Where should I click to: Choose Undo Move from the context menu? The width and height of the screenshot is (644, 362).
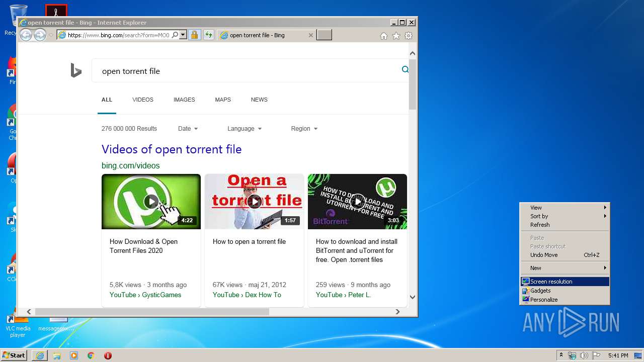pyautogui.click(x=565, y=255)
